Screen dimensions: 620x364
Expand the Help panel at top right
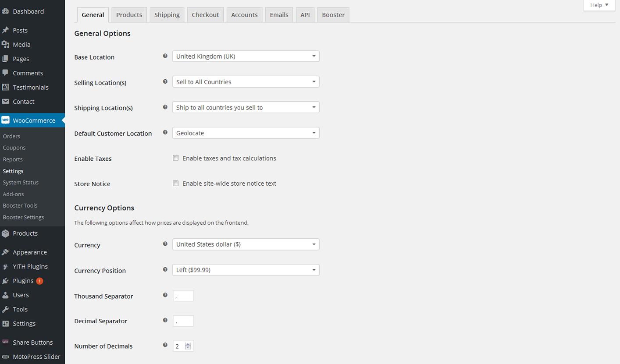tap(599, 5)
